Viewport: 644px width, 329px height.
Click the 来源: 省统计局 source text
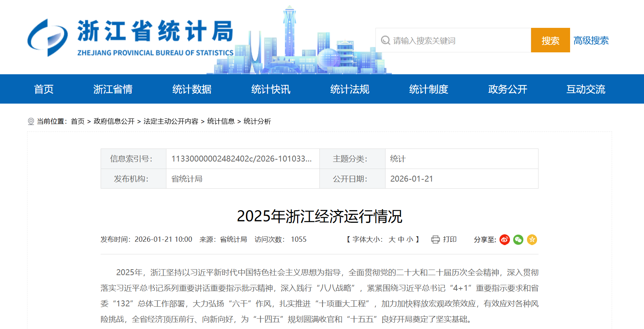tap(223, 240)
